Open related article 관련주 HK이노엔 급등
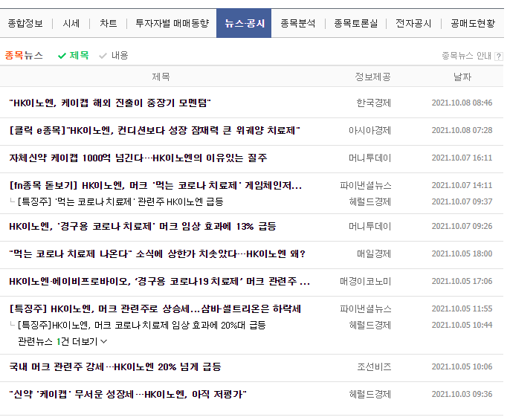This screenshot has width=510, height=420. [120, 201]
